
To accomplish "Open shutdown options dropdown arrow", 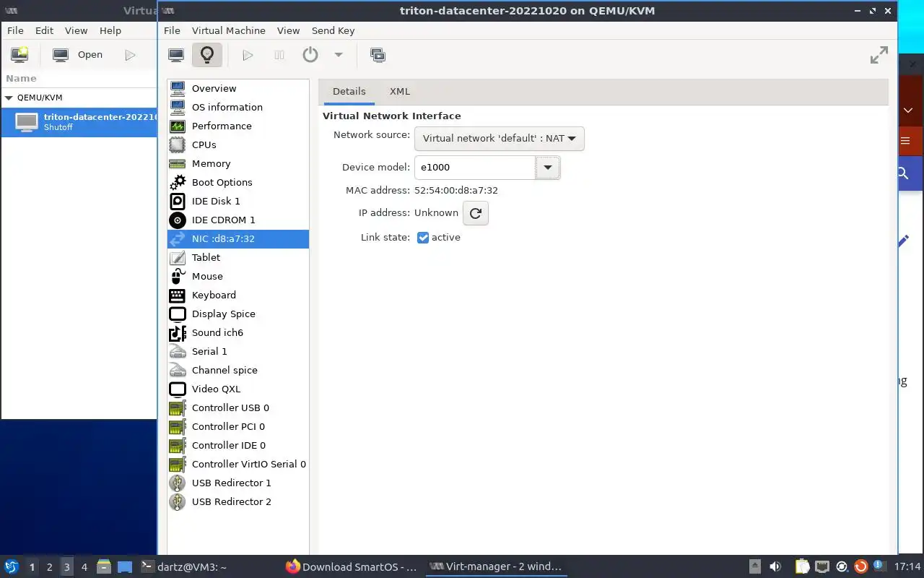I will coord(339,55).
